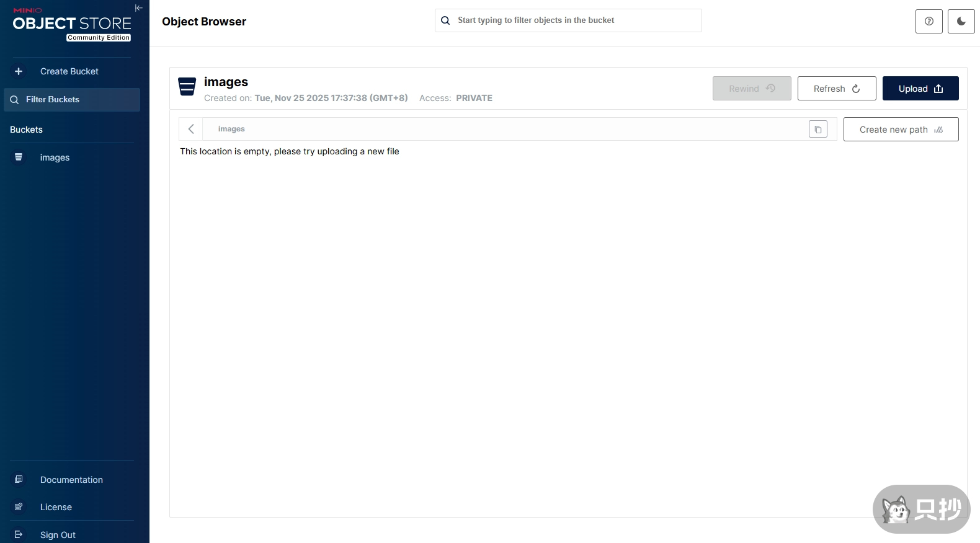Click the Documentation book icon
Screen dimensions: 980x543
click(19, 479)
